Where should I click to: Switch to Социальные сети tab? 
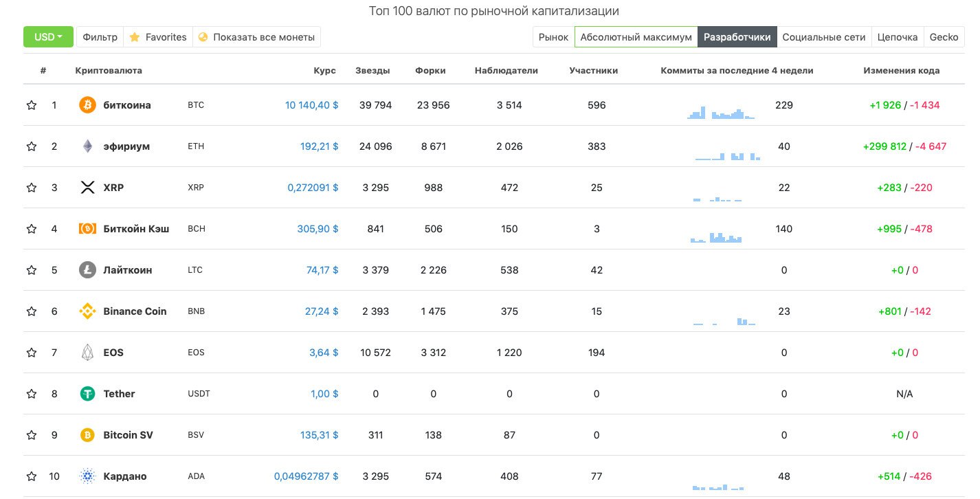click(x=824, y=37)
